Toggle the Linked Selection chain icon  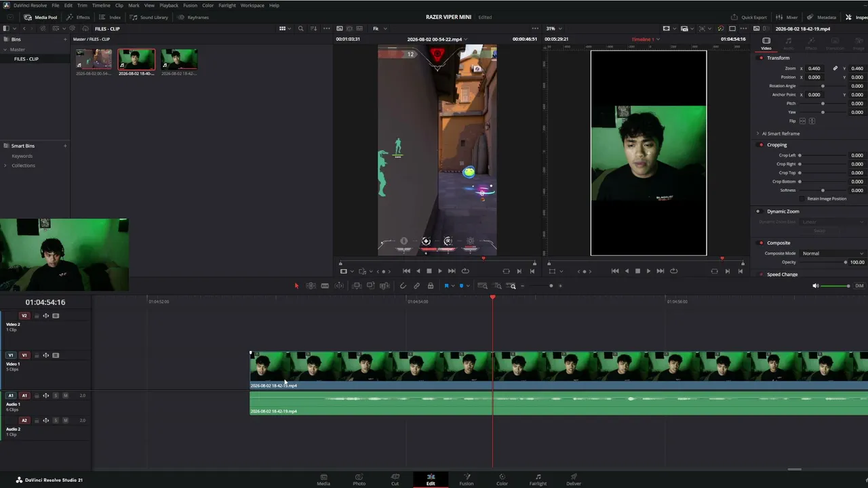pos(416,286)
